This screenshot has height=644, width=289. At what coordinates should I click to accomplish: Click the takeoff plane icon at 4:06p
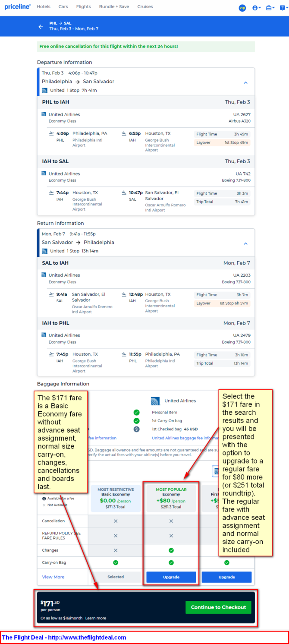(52, 133)
